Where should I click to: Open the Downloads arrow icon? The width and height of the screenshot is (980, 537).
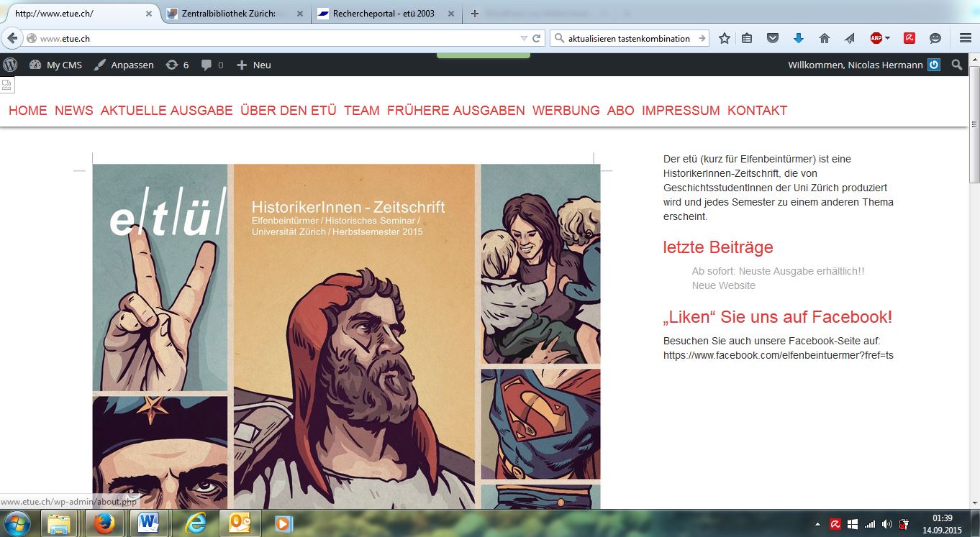point(799,39)
